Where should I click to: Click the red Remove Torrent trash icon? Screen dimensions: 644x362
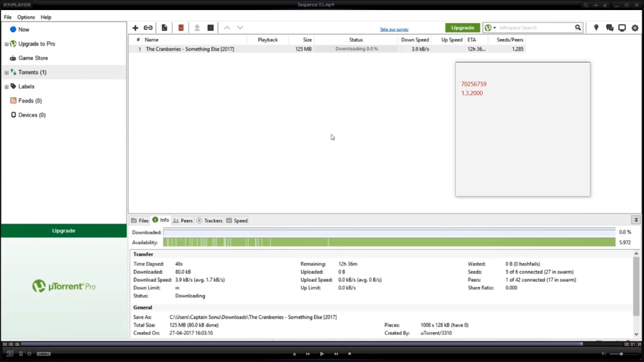(181, 28)
